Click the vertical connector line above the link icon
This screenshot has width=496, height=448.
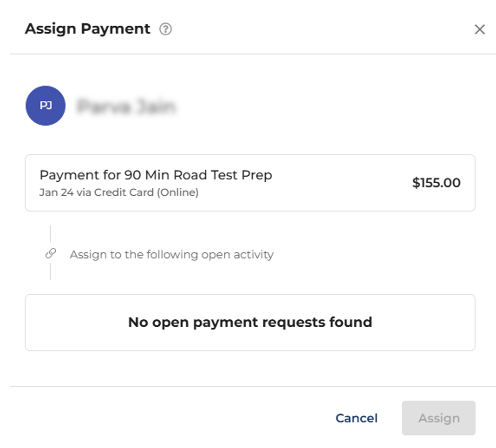click(50, 234)
